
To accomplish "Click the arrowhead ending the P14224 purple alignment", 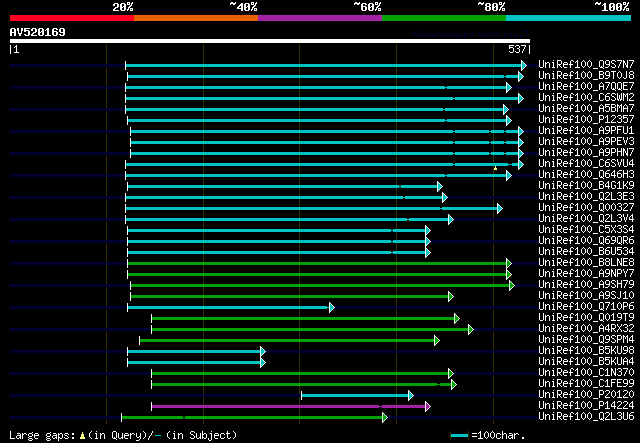I will (427, 406).
